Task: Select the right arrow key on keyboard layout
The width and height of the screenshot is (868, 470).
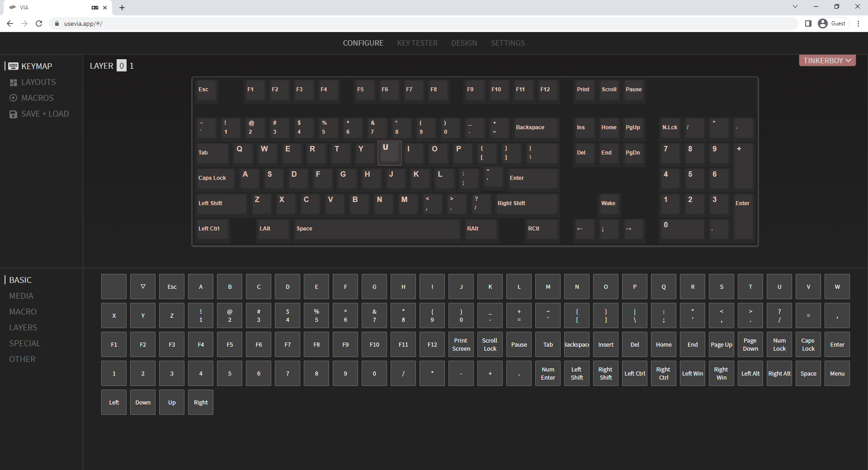Action: tap(633, 230)
